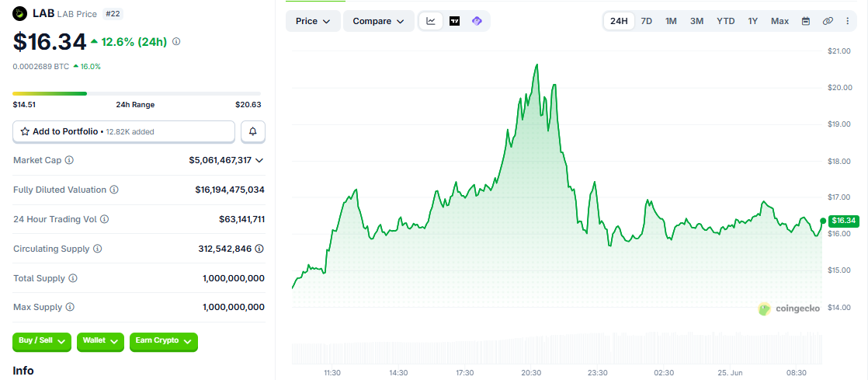Open the Compare dropdown

tap(379, 21)
